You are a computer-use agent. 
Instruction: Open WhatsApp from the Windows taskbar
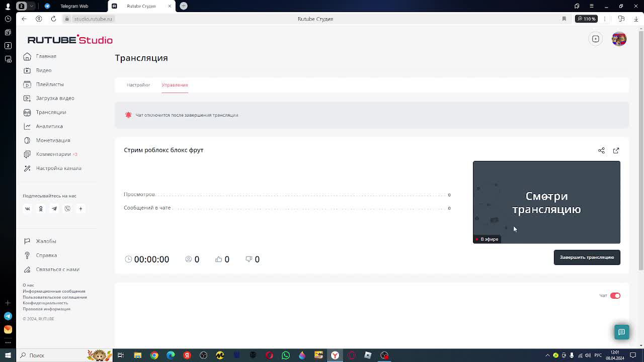[286, 355]
